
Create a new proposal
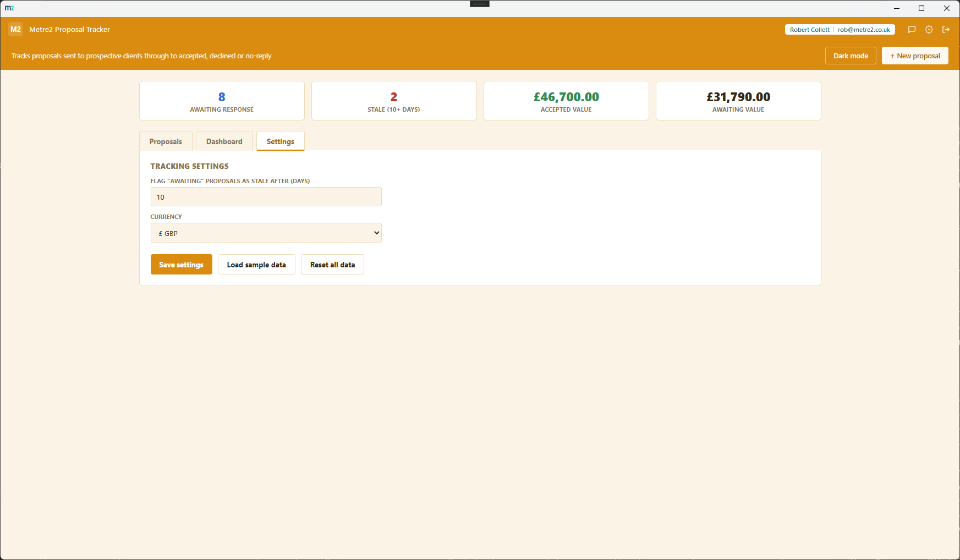[915, 56]
